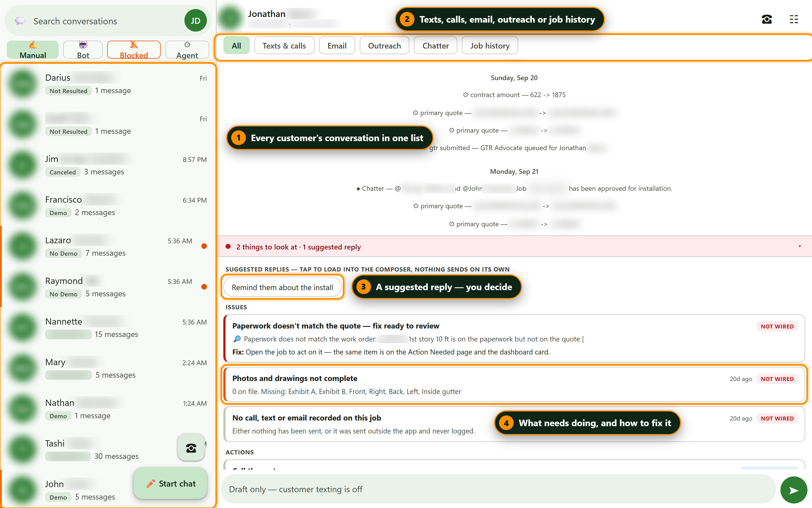Send message with the green arrow button
812x508 pixels.
[x=794, y=490]
